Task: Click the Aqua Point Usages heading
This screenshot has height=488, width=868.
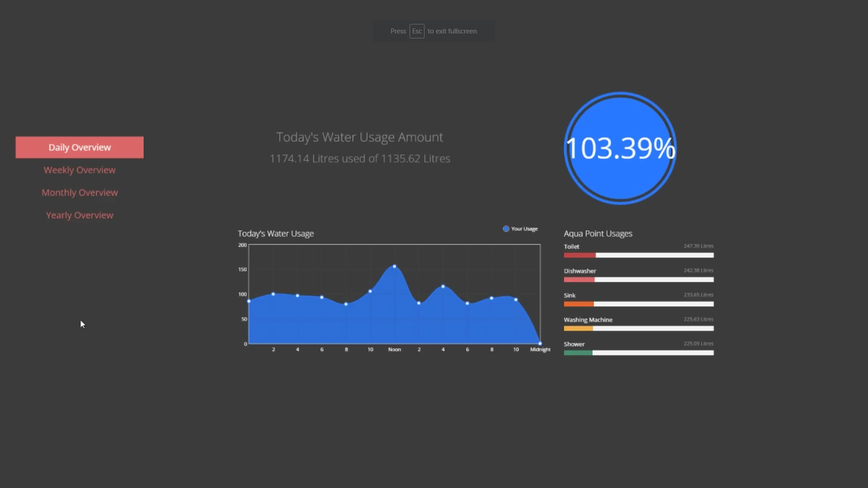Action: 598,234
